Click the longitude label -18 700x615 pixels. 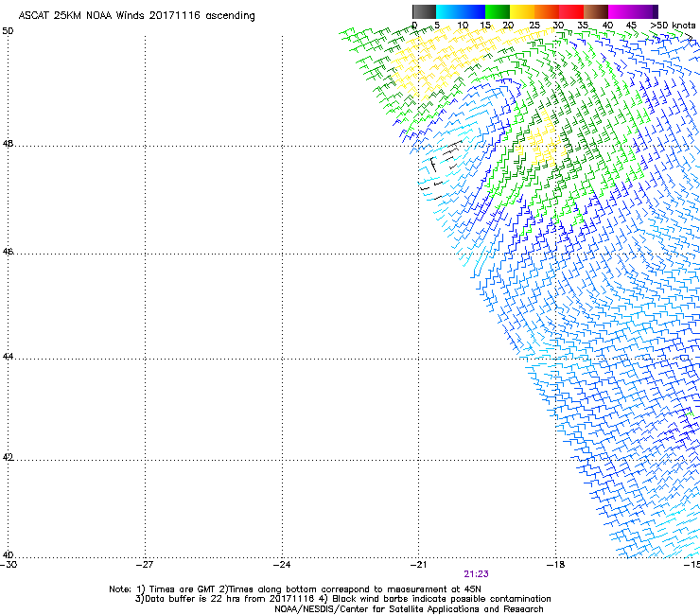pyautogui.click(x=556, y=564)
